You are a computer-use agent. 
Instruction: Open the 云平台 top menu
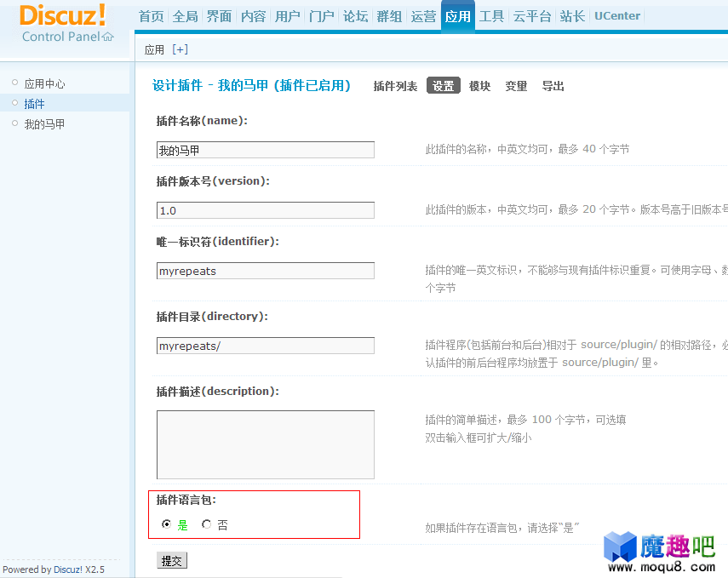tap(532, 16)
